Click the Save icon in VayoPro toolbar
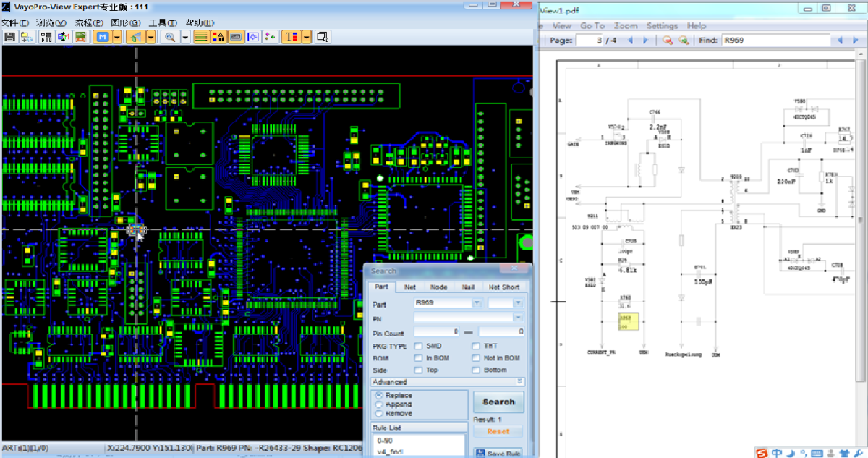The height and width of the screenshot is (458, 868). coord(10,37)
